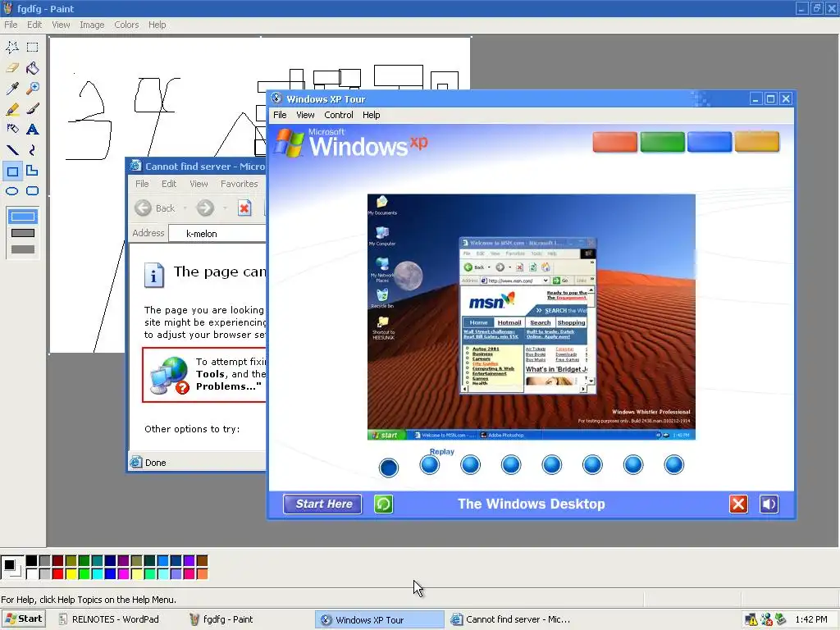840x630 pixels.
Task: Open the Help menu in Windows XP Tour
Action: (x=372, y=115)
